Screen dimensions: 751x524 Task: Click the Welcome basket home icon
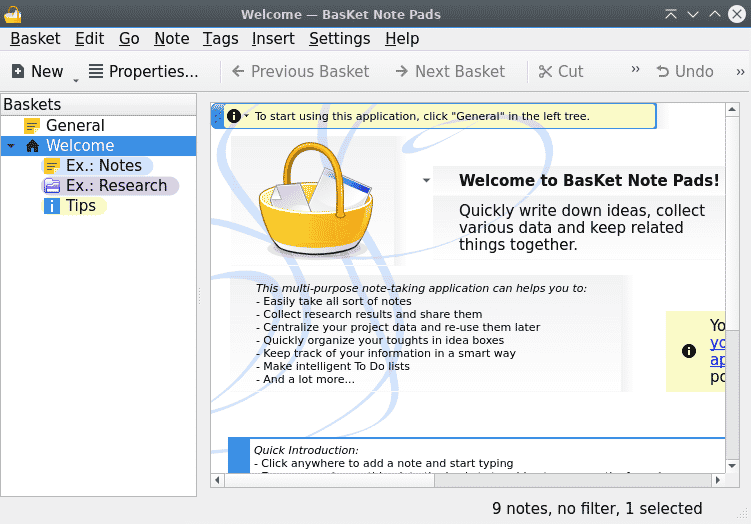click(32, 146)
